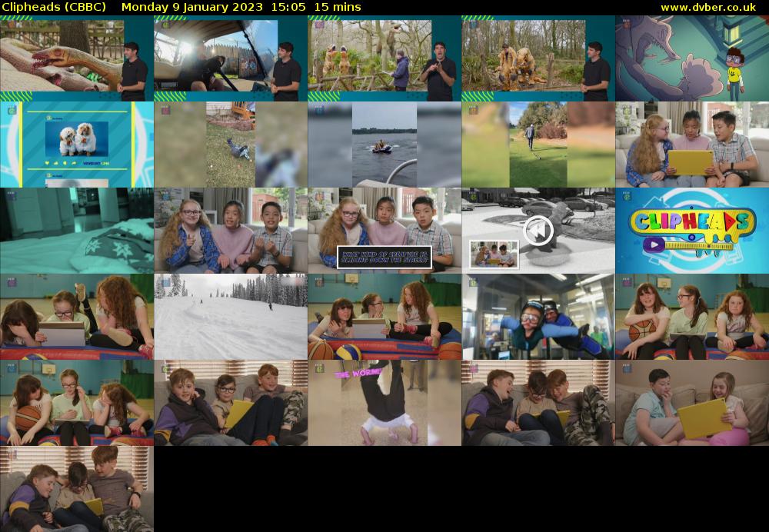769x532 pixels.
Task: Select the '15 mins' duration label
Action: click(335, 6)
